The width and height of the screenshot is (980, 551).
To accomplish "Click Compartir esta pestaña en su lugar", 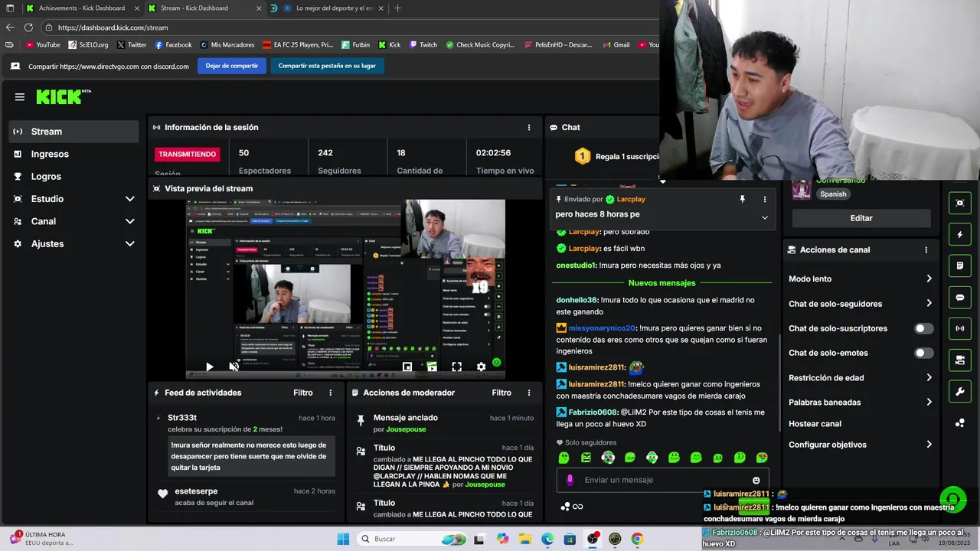I will pyautogui.click(x=327, y=66).
